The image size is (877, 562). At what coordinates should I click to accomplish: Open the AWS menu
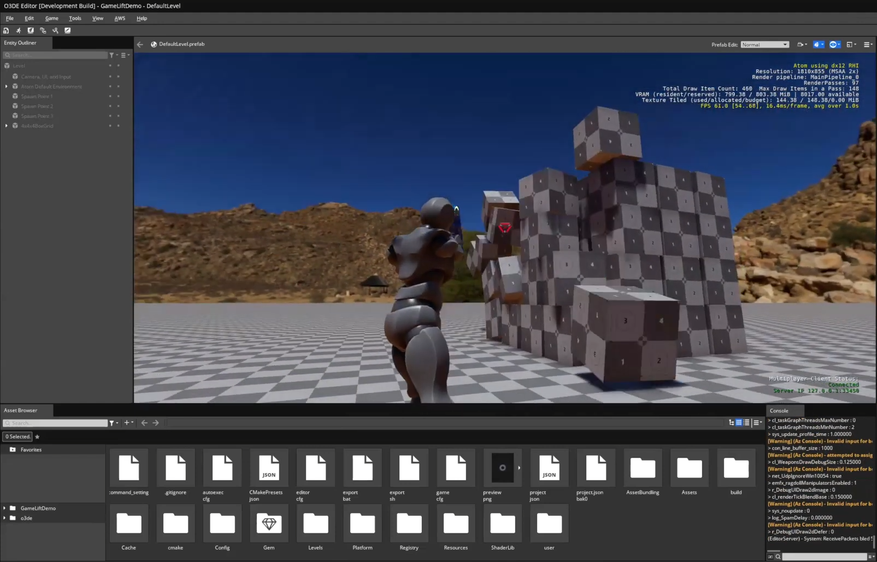pos(120,18)
